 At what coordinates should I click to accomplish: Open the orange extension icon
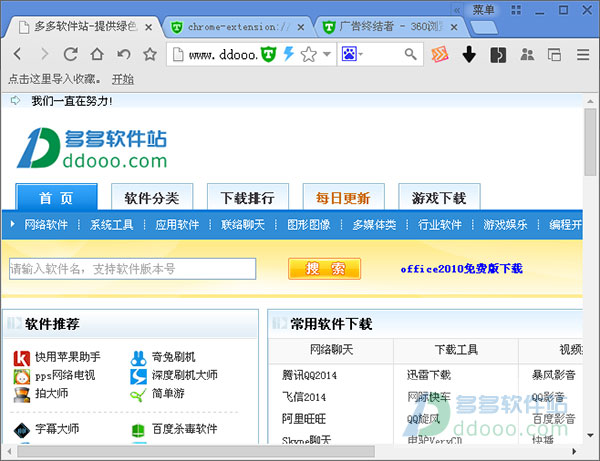click(x=440, y=54)
